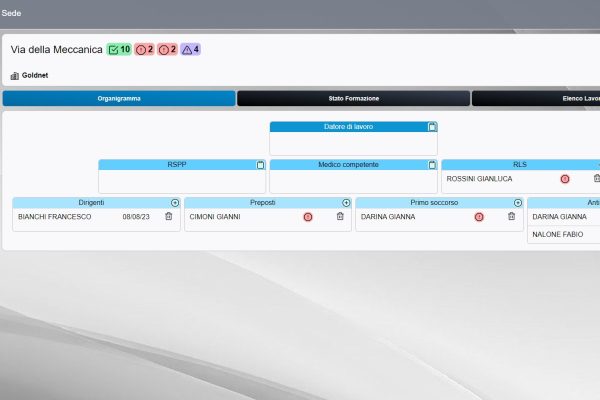
Task: Click the RLS box header
Action: [x=520, y=165]
